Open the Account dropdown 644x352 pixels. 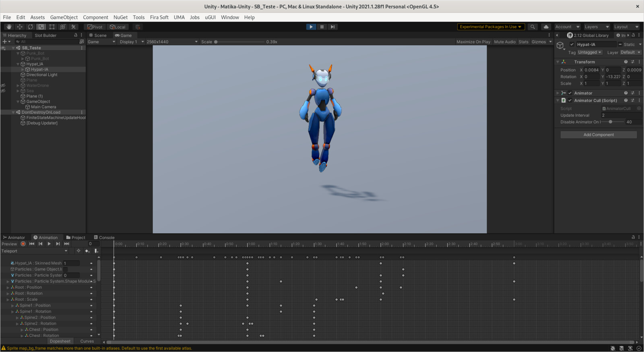coord(567,27)
